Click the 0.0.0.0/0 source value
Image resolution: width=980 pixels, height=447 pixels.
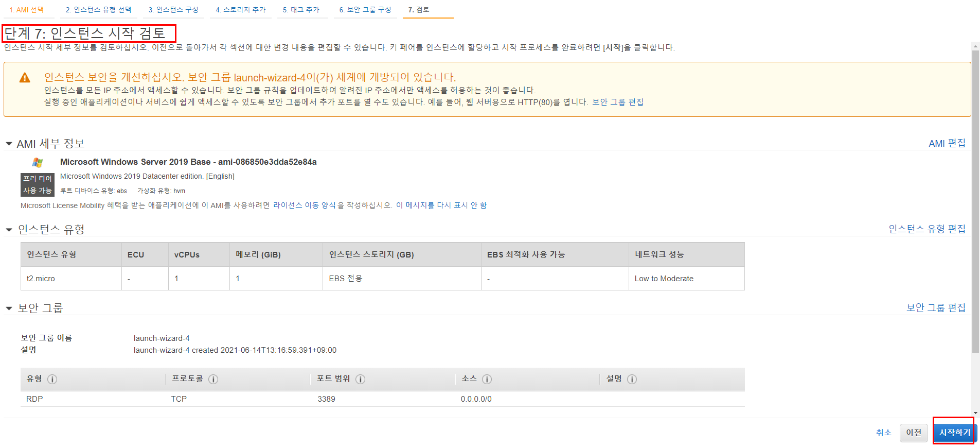coord(476,399)
